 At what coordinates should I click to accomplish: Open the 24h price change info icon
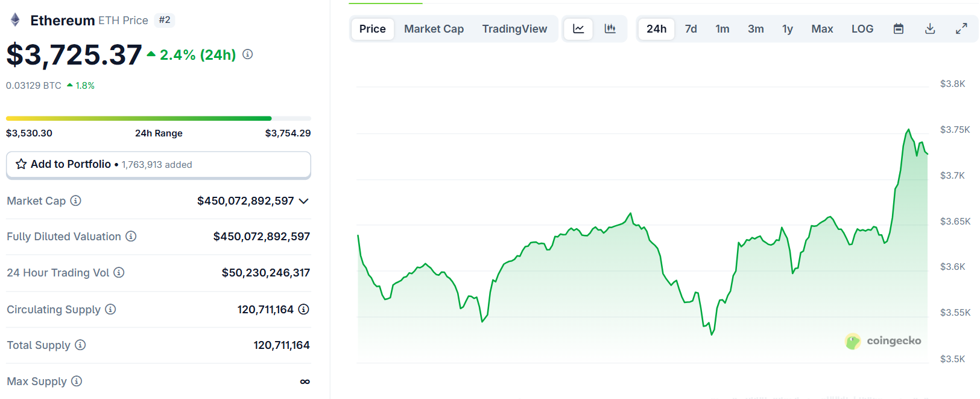pos(248,54)
